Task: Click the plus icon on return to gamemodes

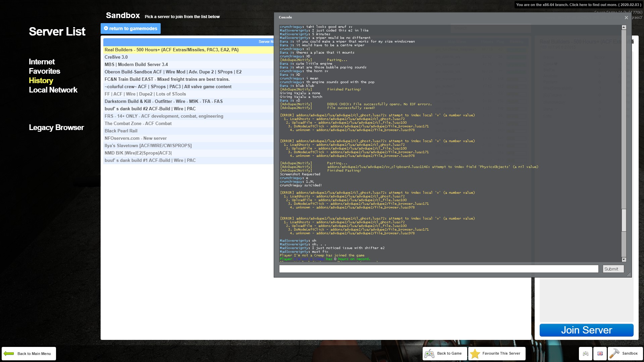Action: click(x=106, y=28)
